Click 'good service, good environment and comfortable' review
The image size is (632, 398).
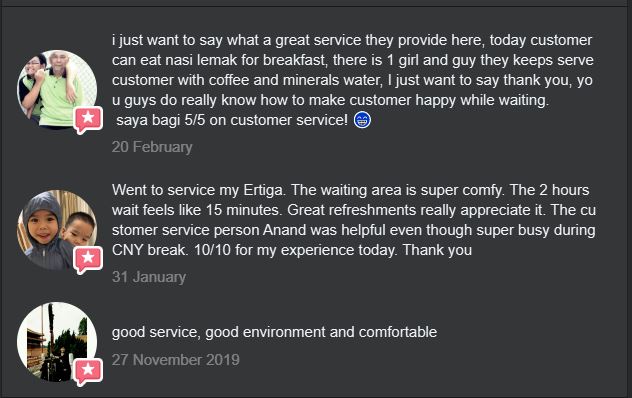pyautogui.click(x=274, y=332)
